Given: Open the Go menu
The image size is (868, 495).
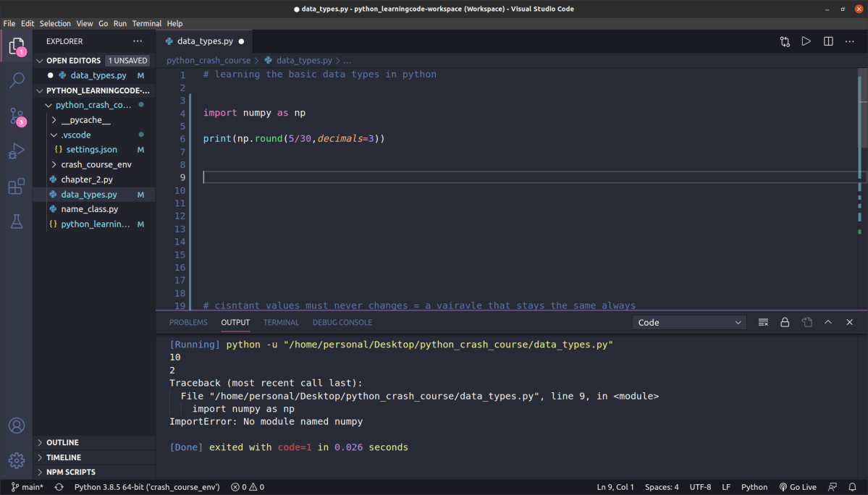Looking at the screenshot, I should click(x=104, y=24).
